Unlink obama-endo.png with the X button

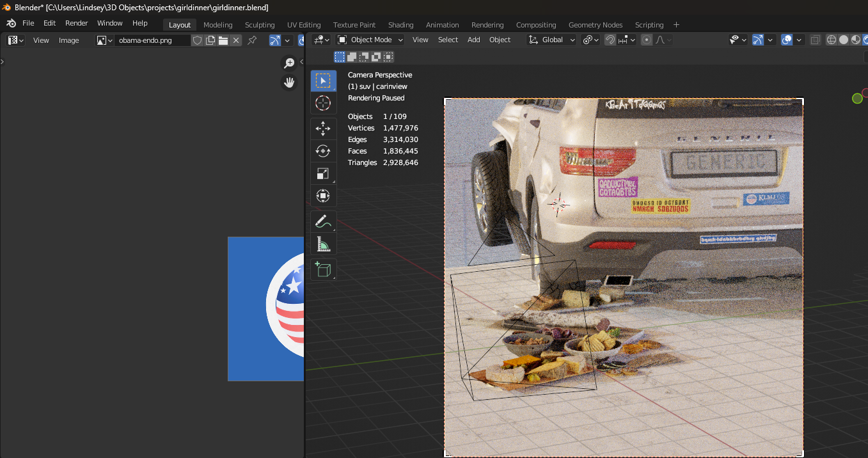point(236,40)
